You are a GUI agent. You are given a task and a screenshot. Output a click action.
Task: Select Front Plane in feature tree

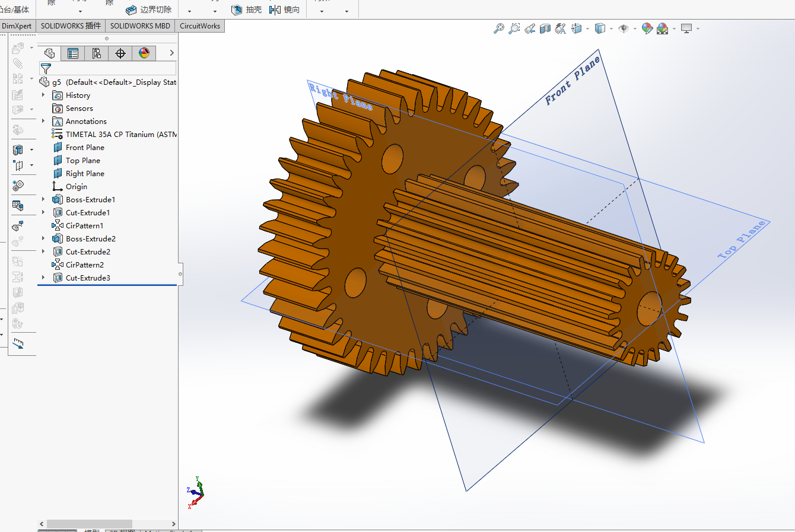tap(85, 147)
